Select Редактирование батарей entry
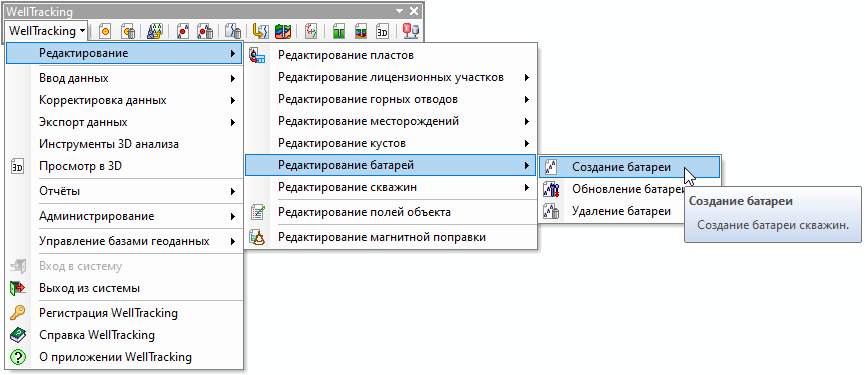The image size is (865, 375). [x=391, y=165]
